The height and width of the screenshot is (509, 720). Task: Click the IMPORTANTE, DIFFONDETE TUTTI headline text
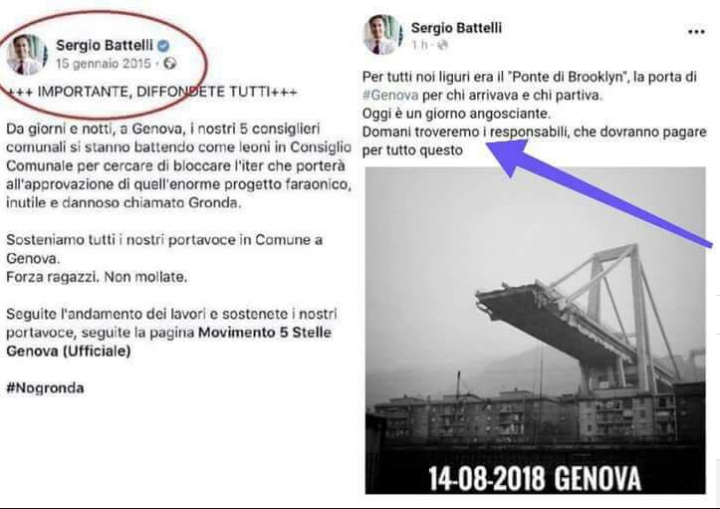click(152, 92)
